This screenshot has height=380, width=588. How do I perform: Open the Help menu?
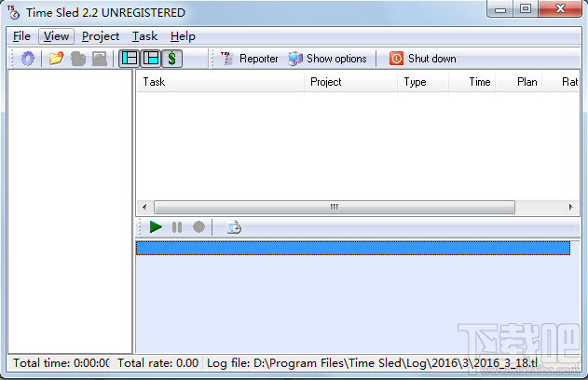point(183,36)
